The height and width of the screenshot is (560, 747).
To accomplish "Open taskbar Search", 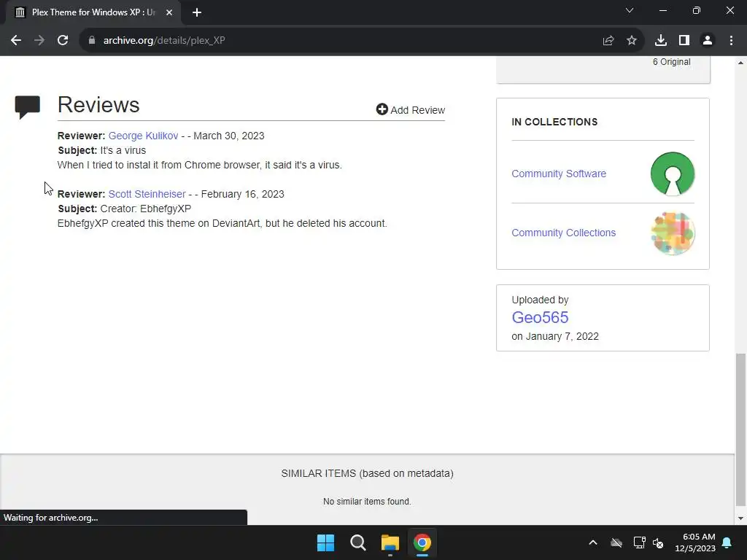I will 357,542.
